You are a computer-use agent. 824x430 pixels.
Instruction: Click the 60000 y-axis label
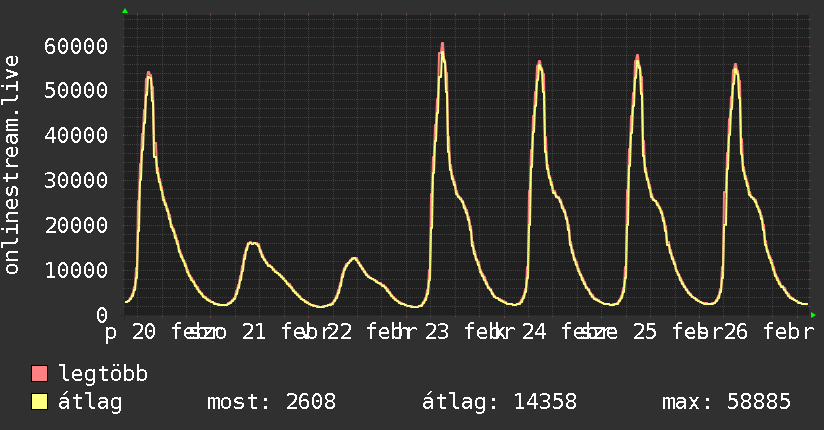point(76,46)
